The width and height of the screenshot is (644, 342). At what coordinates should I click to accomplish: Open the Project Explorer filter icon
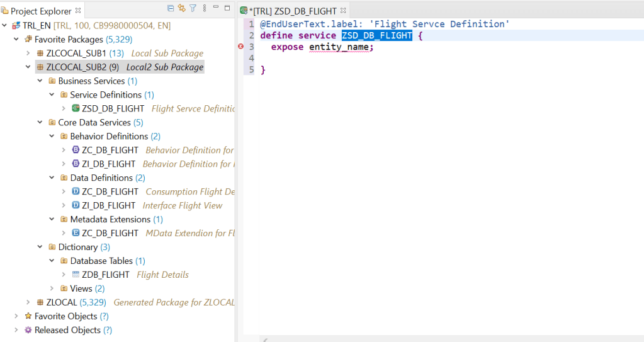pos(193,8)
